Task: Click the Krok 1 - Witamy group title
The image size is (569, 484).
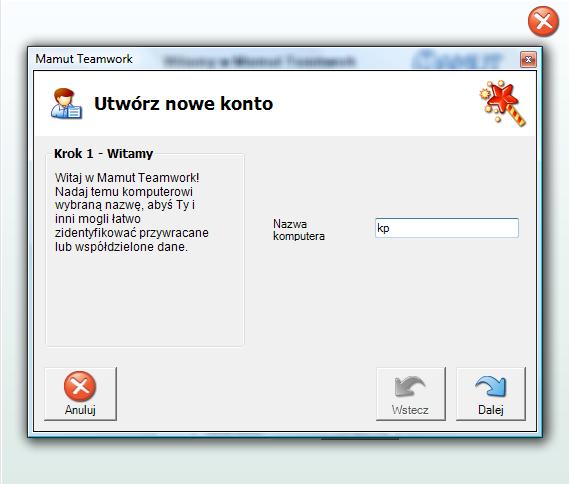Action: point(103,153)
